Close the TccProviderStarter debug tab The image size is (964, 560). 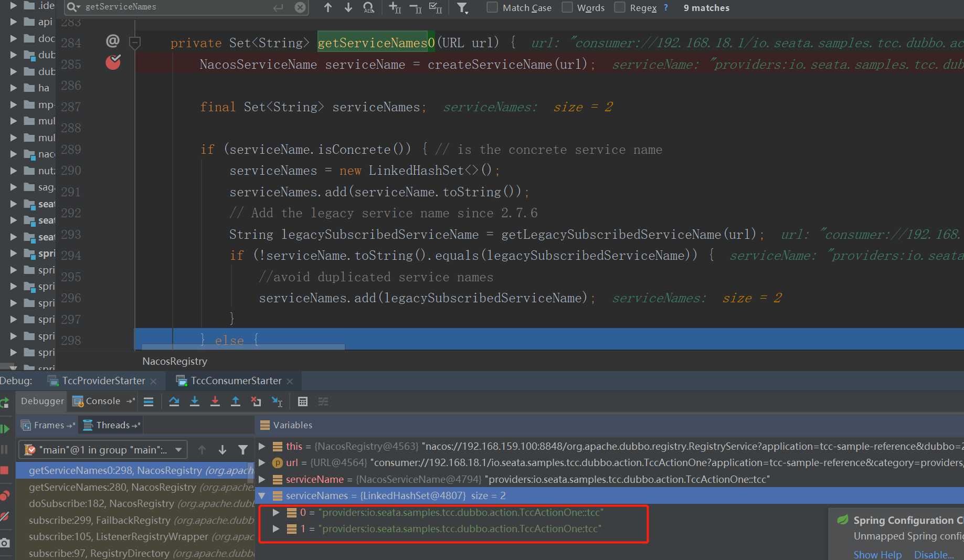pos(153,381)
